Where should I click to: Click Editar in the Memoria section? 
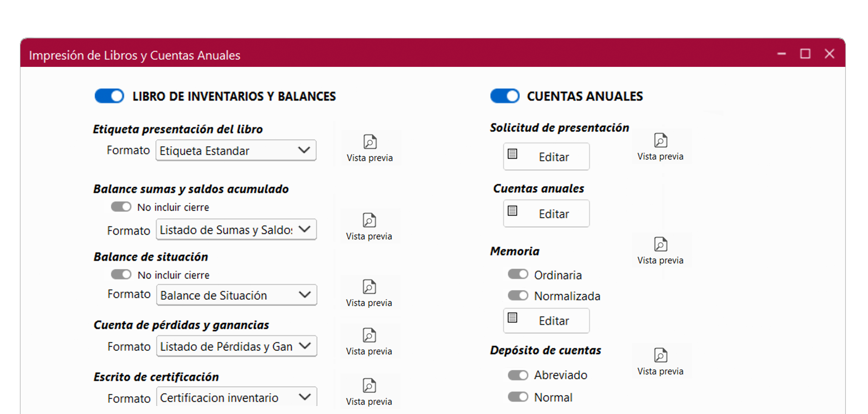546,320
